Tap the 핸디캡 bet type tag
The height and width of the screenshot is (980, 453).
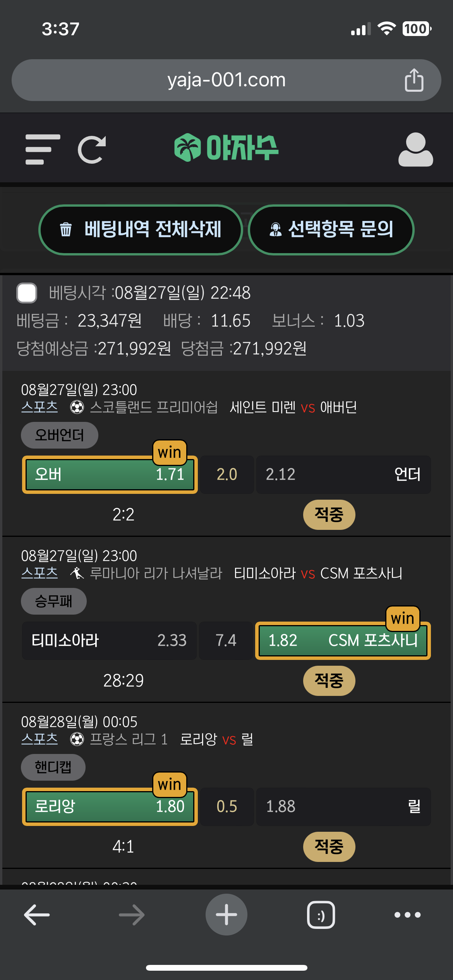(53, 767)
